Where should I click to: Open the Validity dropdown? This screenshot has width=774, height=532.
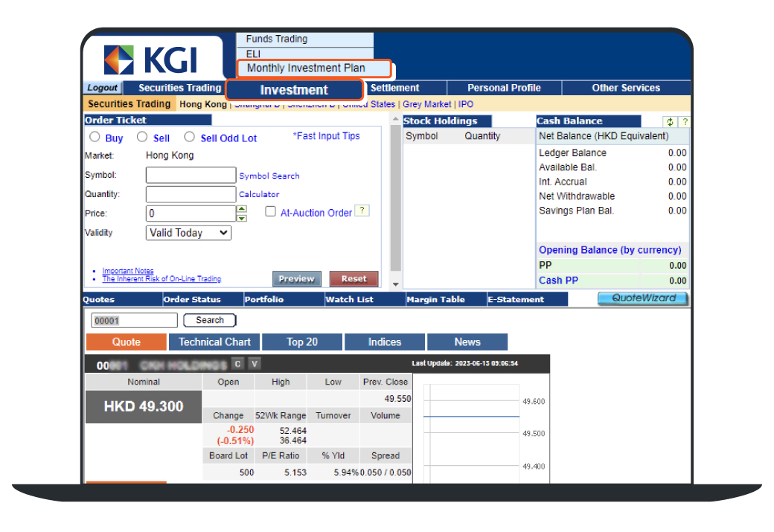coord(189,233)
